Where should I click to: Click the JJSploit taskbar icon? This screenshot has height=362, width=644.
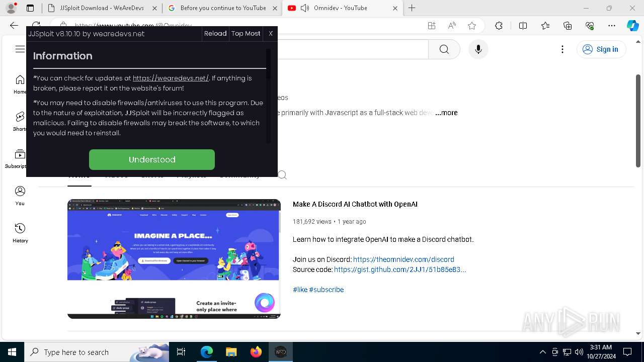pos(281,352)
